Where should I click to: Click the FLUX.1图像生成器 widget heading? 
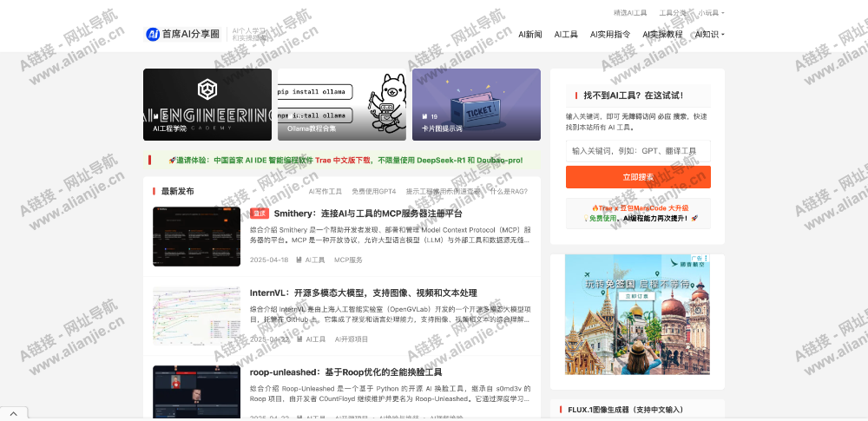coord(625,410)
